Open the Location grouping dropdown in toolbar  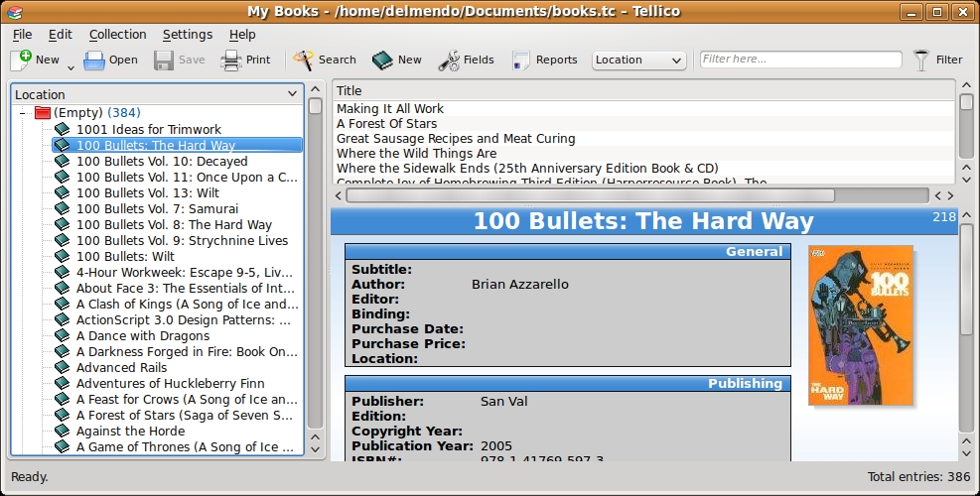coord(639,60)
